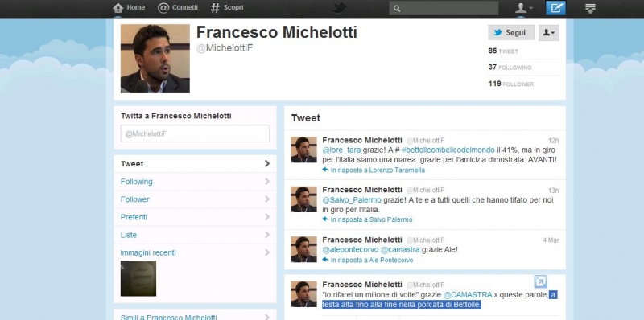This screenshot has width=644, height=320.
Task: Open the user actions dropdown beside Segui
Action: pos(549,33)
